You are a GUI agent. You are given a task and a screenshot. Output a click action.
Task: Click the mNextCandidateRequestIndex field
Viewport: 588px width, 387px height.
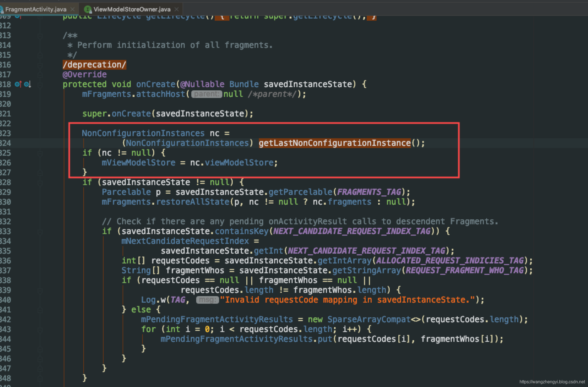[185, 241]
